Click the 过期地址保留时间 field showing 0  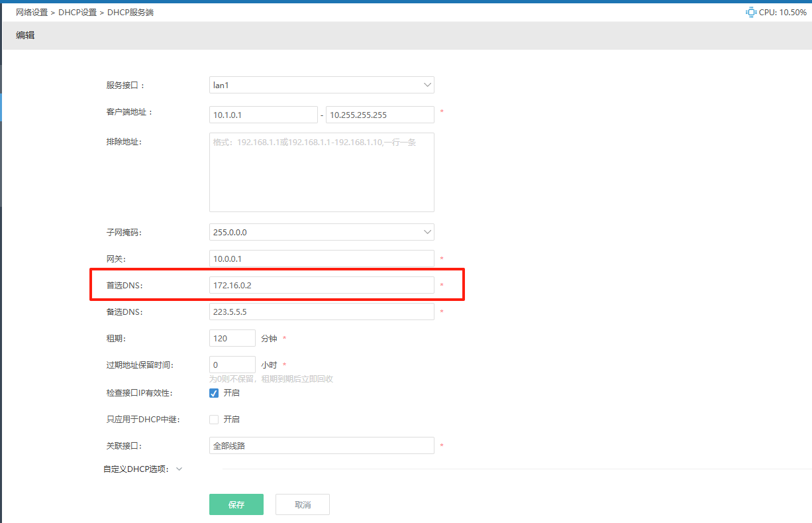[232, 365]
